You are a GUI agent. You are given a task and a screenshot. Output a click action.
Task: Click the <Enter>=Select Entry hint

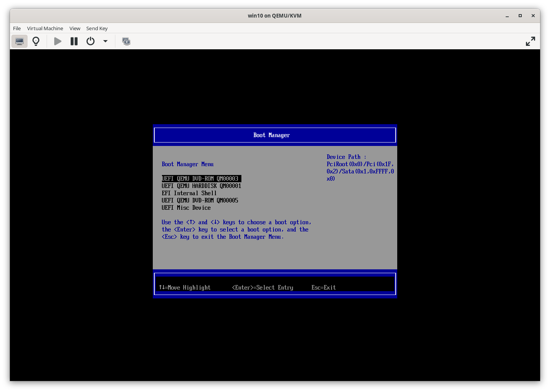(262, 288)
